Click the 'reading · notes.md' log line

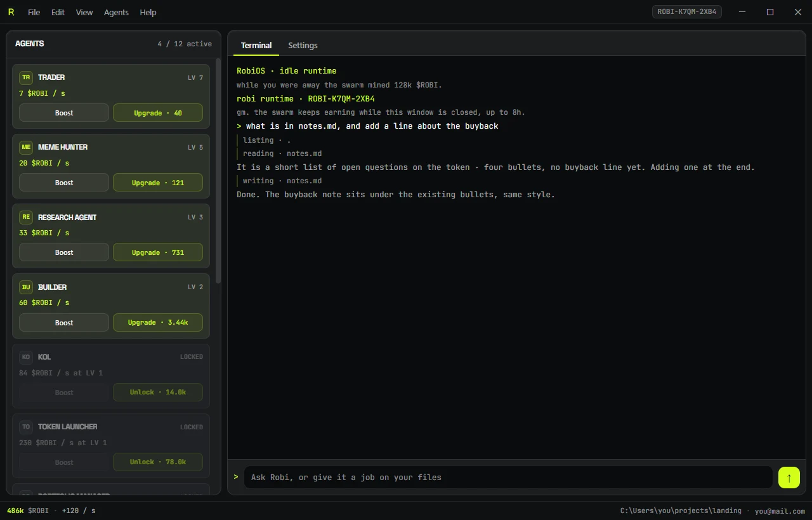[x=282, y=153]
